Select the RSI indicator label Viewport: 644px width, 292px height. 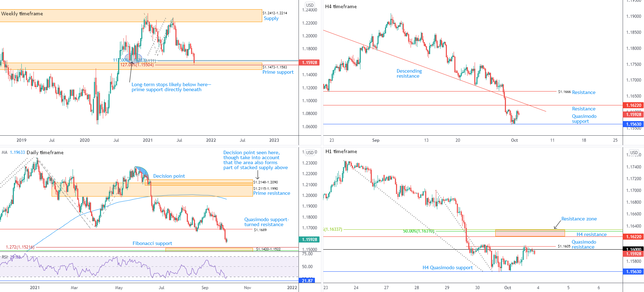[11, 257]
